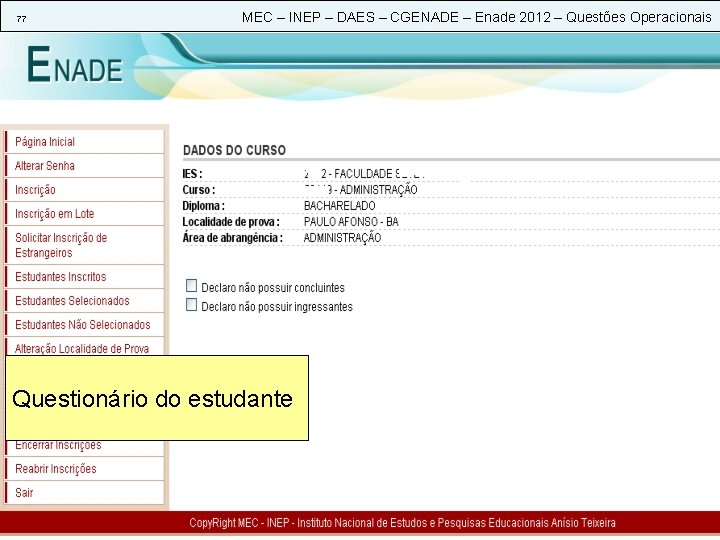Click the Localidade de prova label

(231, 222)
